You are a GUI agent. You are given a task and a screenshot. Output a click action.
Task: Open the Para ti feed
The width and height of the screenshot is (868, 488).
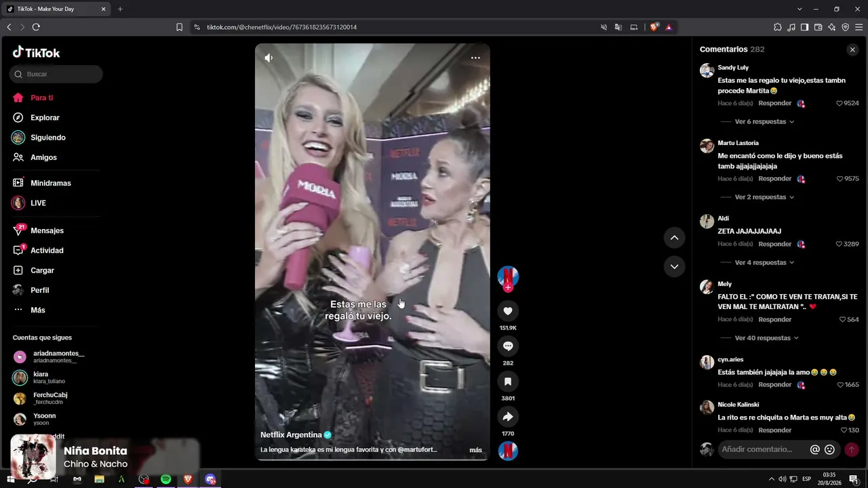42,98
